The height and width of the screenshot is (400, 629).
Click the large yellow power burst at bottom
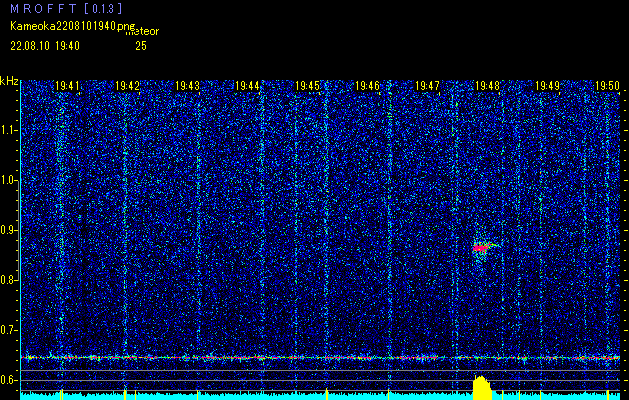pos(482,388)
